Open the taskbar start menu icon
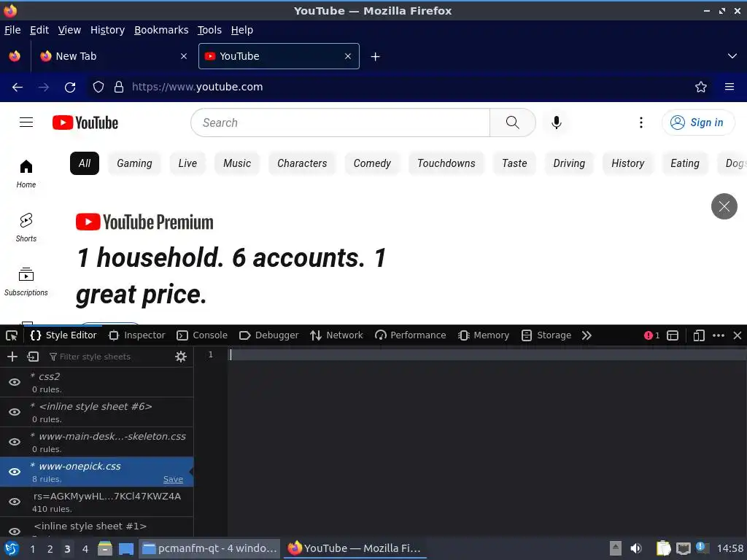747x560 pixels. (x=12, y=548)
